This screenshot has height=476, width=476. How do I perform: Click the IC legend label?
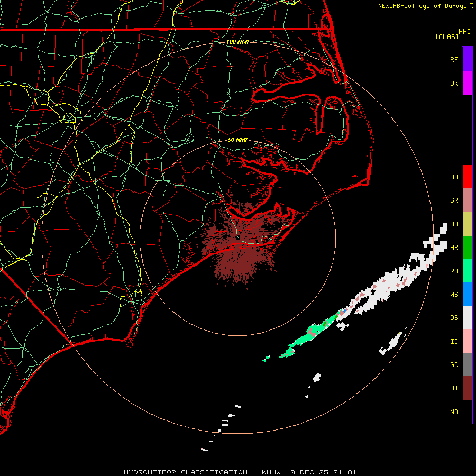pyautogui.click(x=454, y=341)
